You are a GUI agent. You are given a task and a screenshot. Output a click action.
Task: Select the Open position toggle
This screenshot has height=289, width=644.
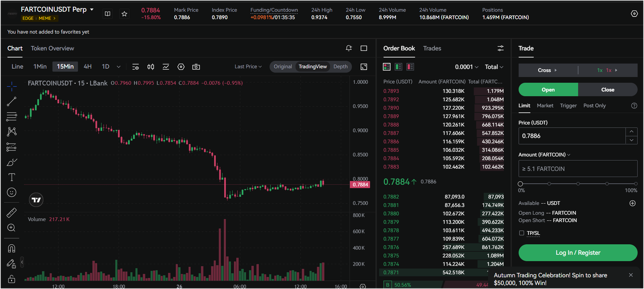point(548,89)
